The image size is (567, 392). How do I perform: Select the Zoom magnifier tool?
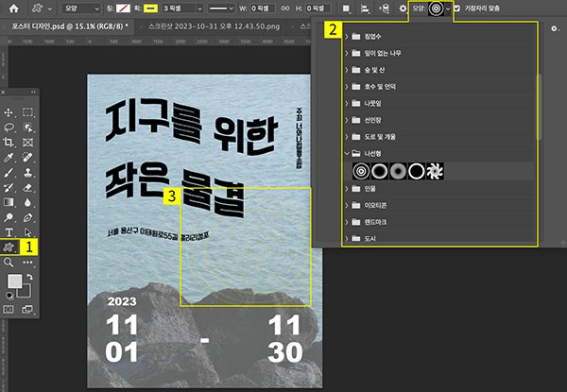point(9,264)
